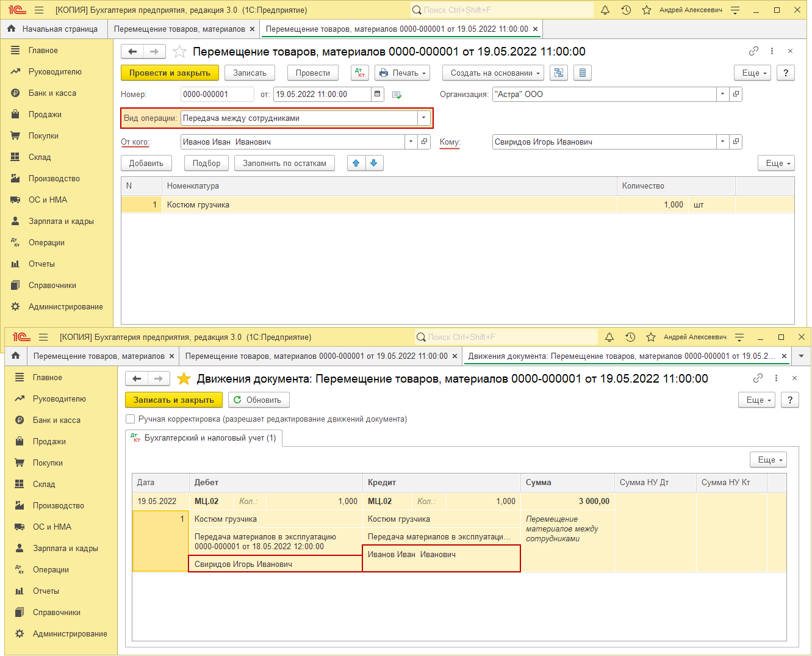
Task: Open hamburger main menu in top window
Action: (39, 10)
